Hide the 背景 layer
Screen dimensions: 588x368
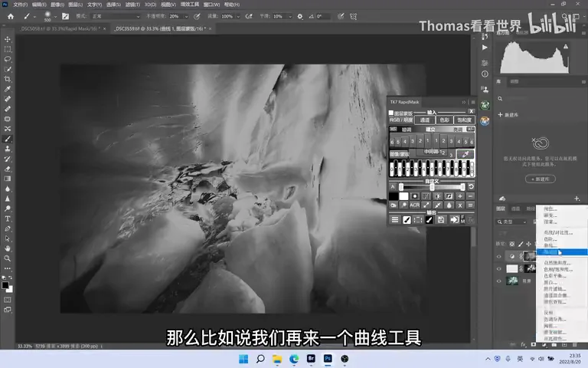point(498,281)
